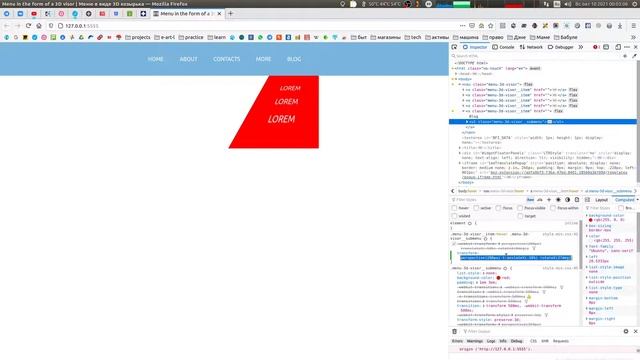Select the Inspector tab in DevTools
The image size is (640, 360).
pyautogui.click(x=475, y=47)
